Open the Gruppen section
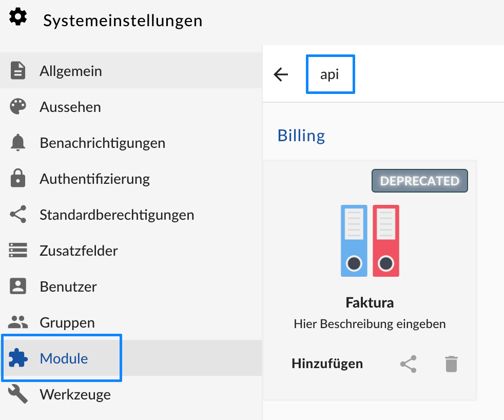The image size is (504, 420). pyautogui.click(x=67, y=322)
